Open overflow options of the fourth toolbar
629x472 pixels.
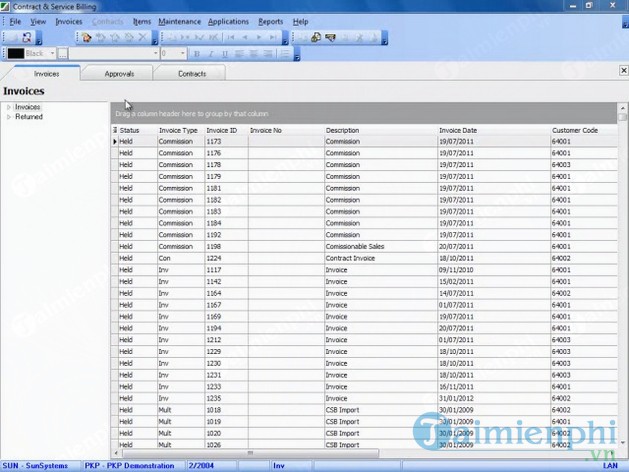tap(384, 38)
